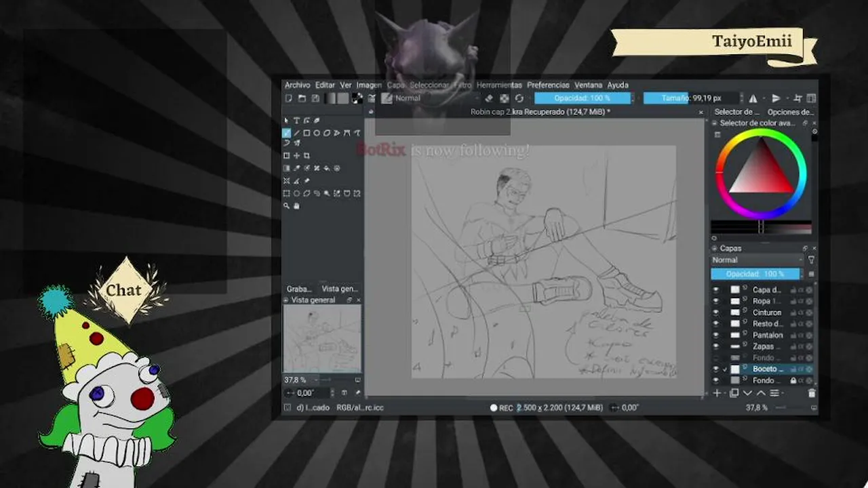
Task: Switch to the Graba... docker tab
Action: (x=299, y=289)
